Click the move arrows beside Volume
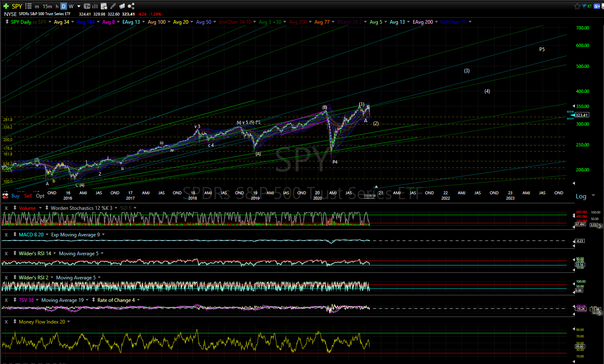This screenshot has height=364, width=604. coord(15,208)
